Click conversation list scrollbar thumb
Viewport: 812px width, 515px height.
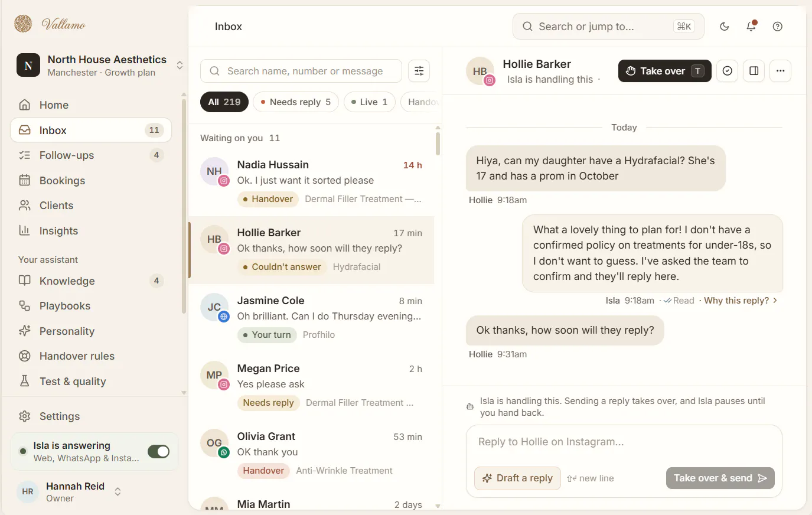click(x=438, y=144)
